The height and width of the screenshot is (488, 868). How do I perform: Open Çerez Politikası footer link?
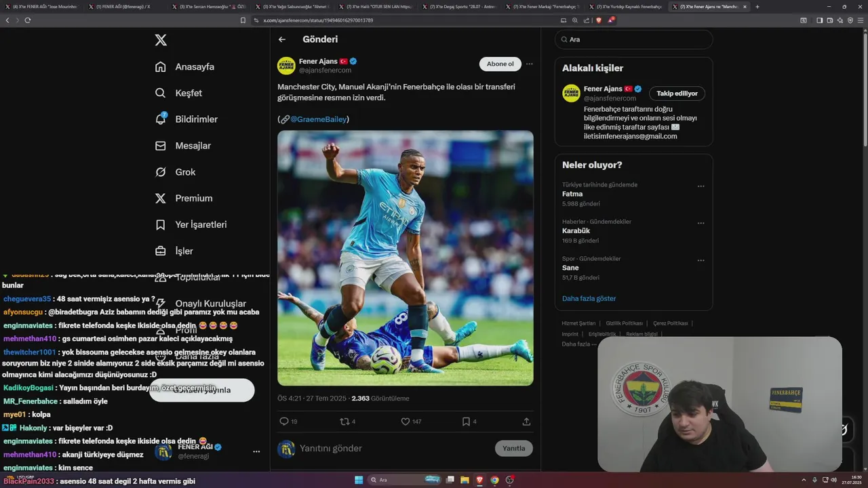pos(671,323)
